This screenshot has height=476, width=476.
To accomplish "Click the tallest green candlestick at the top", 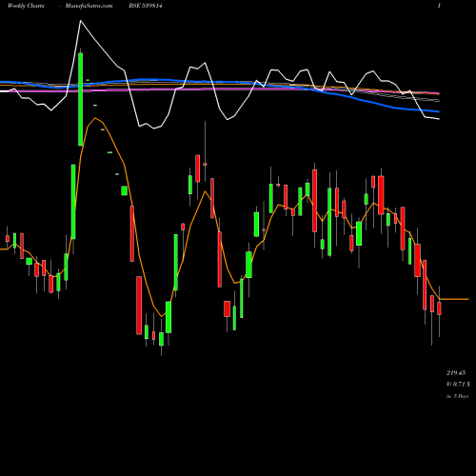I will (x=81, y=99).
